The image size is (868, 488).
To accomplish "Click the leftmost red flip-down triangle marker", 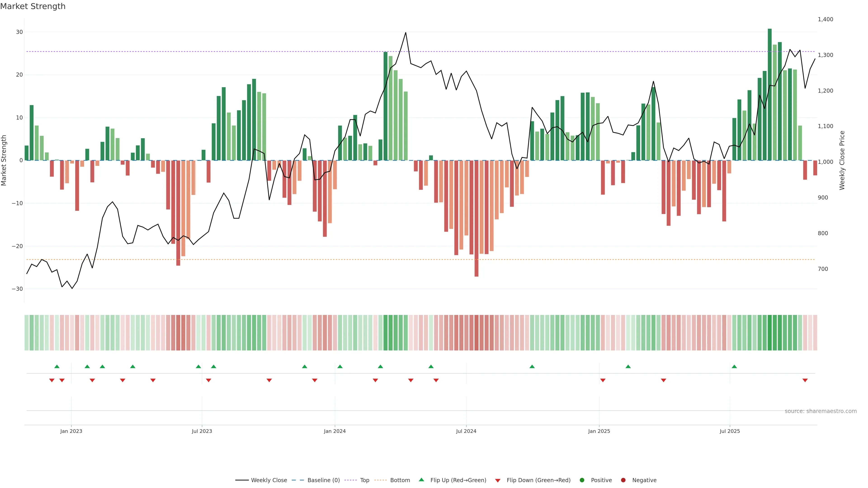I will coord(52,380).
